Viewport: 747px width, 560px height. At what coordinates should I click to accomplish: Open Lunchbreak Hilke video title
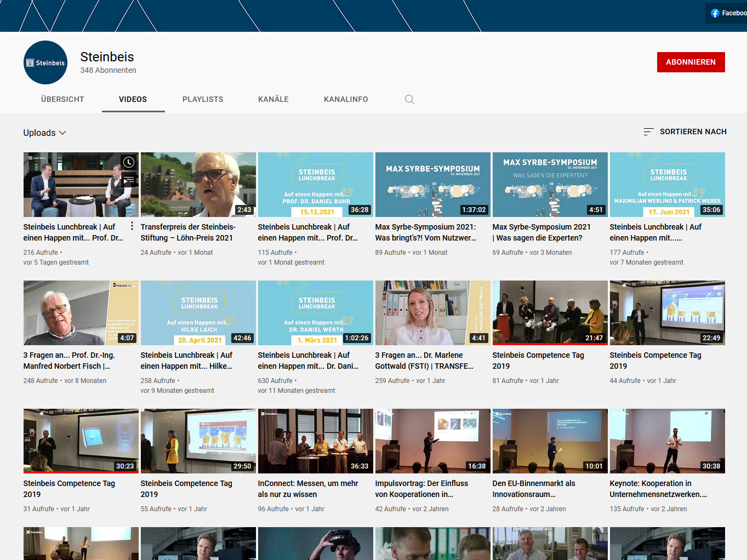[186, 361]
